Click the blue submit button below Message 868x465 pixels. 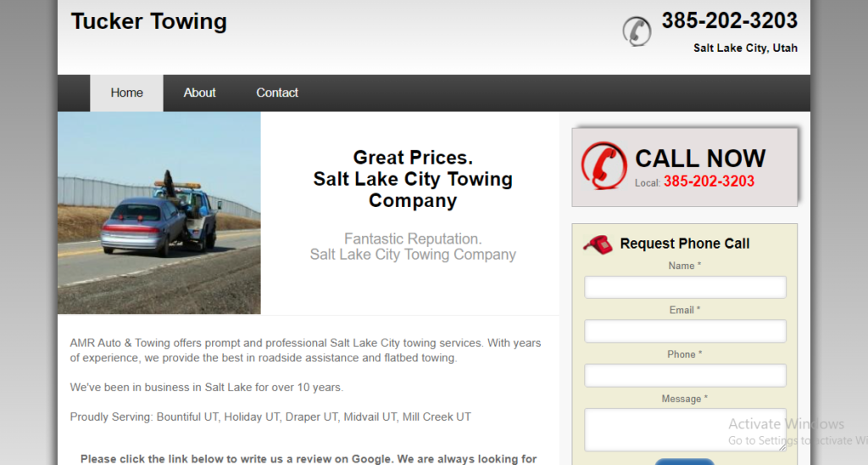click(x=685, y=462)
